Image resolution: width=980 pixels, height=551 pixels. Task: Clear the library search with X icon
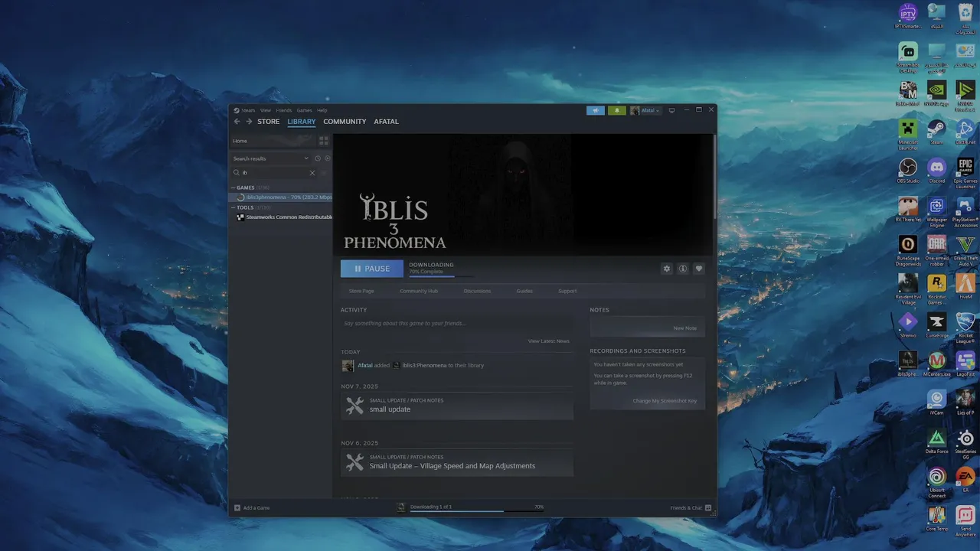pyautogui.click(x=312, y=173)
